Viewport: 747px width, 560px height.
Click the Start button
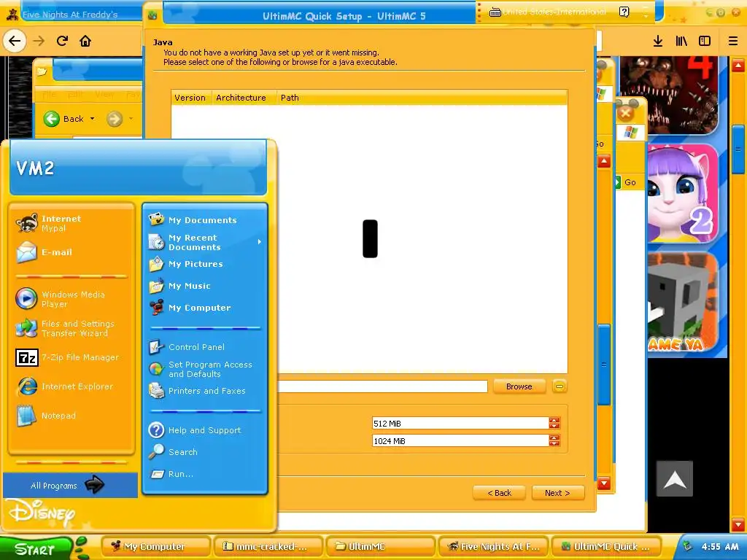pyautogui.click(x=36, y=548)
